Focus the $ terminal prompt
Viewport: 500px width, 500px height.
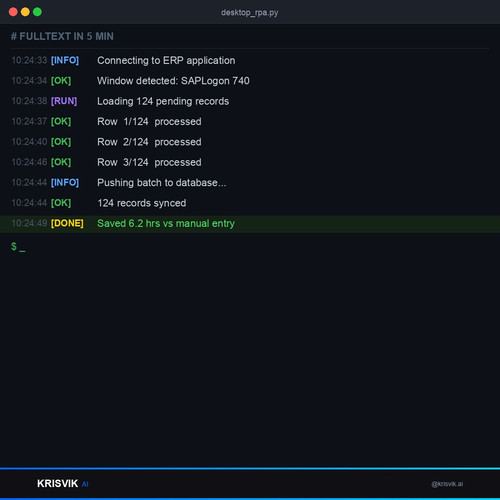pos(18,247)
